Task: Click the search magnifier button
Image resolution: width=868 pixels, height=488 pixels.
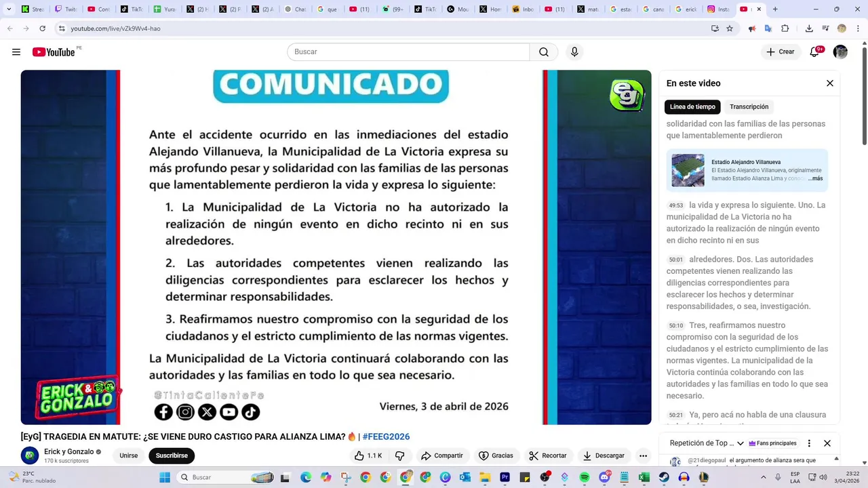Action: click(544, 52)
